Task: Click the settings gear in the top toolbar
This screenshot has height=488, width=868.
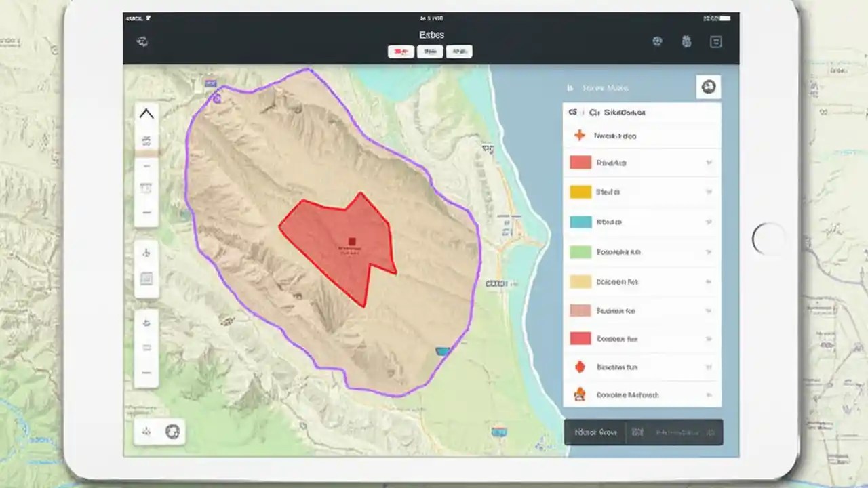Action: click(x=686, y=41)
